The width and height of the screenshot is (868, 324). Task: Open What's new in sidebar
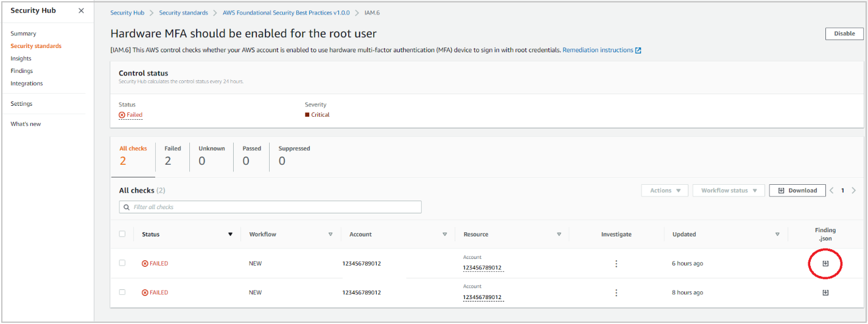(x=26, y=124)
